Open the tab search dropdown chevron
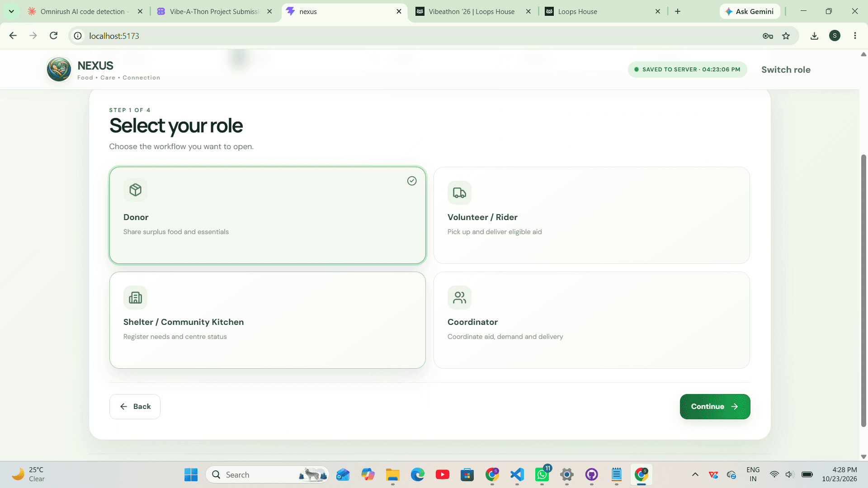 11,12
